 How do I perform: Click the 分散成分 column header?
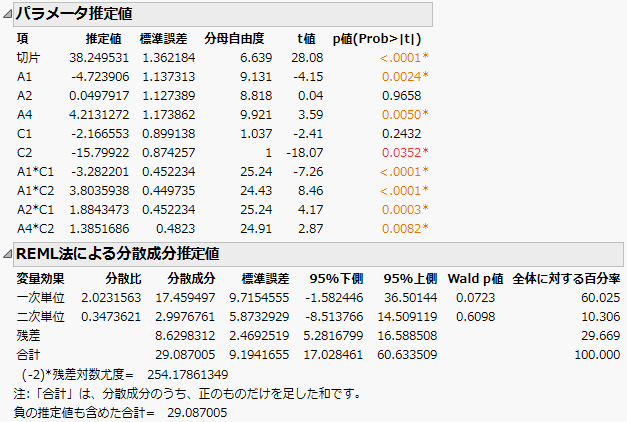coord(191,279)
